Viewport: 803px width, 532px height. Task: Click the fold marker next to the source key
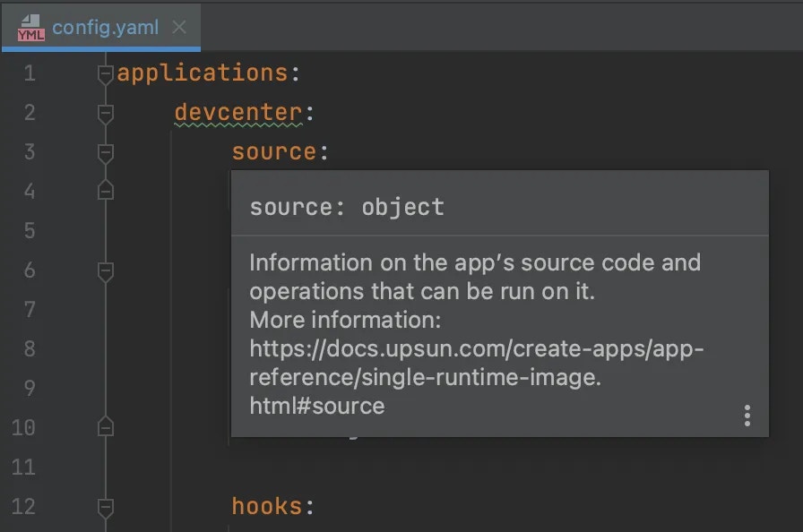[105, 151]
